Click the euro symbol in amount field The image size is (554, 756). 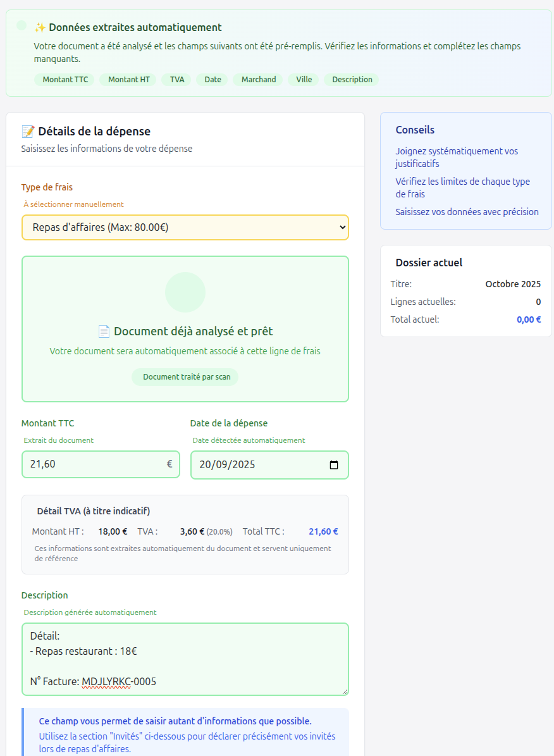(169, 464)
